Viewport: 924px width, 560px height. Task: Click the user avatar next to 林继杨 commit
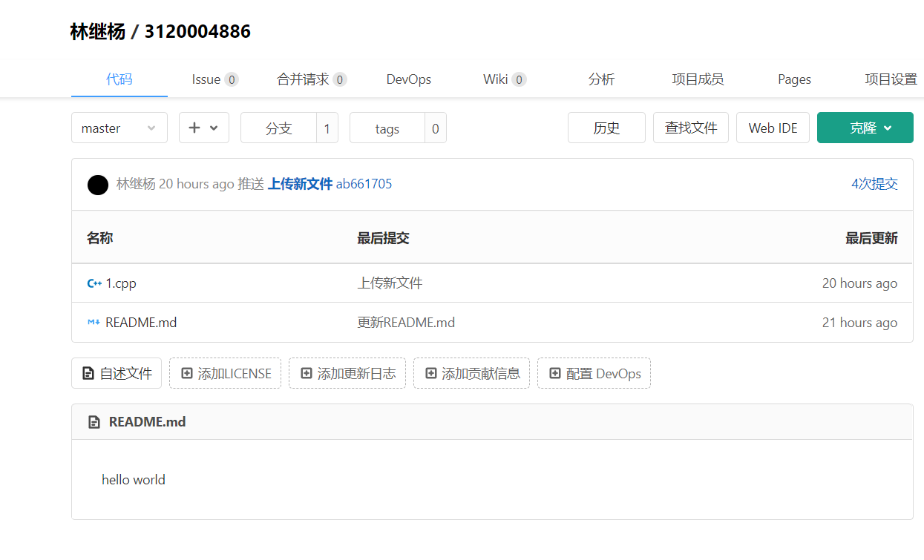[98, 185]
